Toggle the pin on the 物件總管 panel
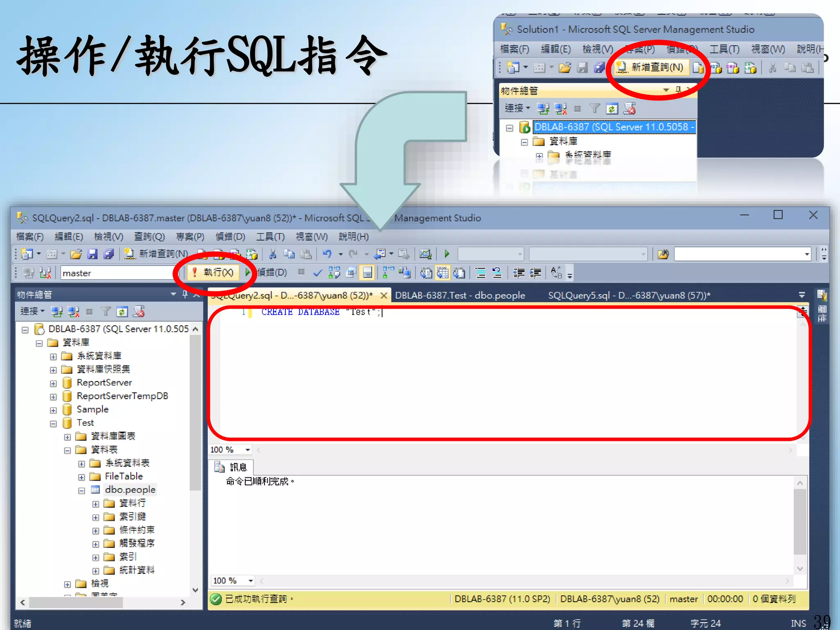Screen dimensions: 840x630 tap(185, 294)
